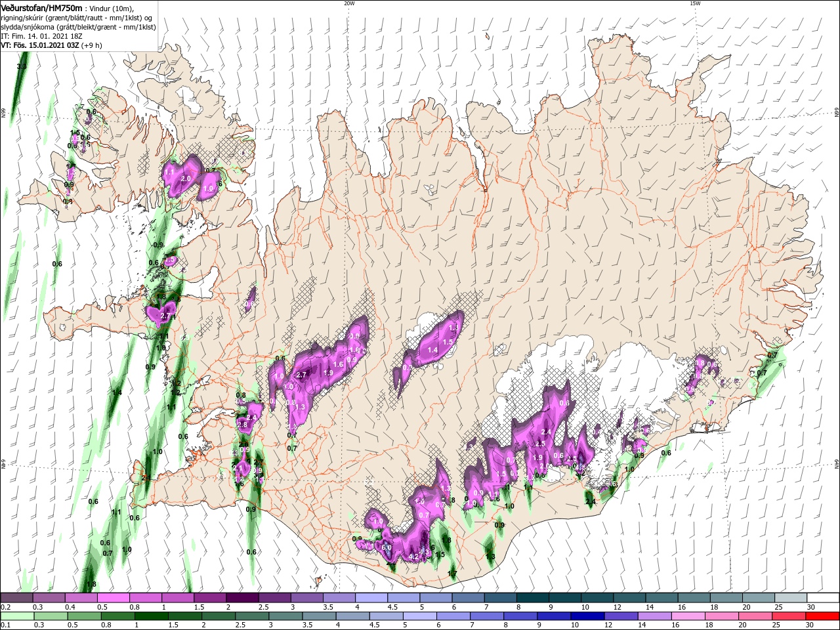This screenshot has width=840, height=630.
Task: Pick the dark navy 10–12 rain legend swatch
Action: click(x=588, y=616)
